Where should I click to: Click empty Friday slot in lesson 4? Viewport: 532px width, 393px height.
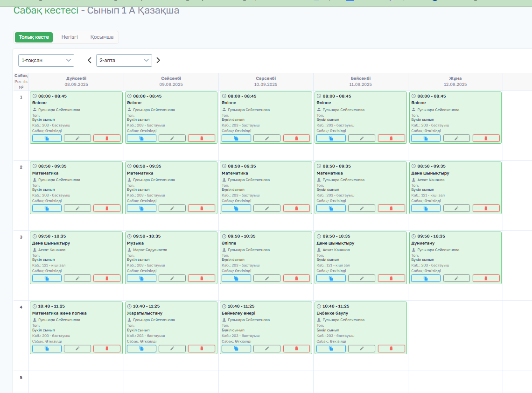pos(455,335)
